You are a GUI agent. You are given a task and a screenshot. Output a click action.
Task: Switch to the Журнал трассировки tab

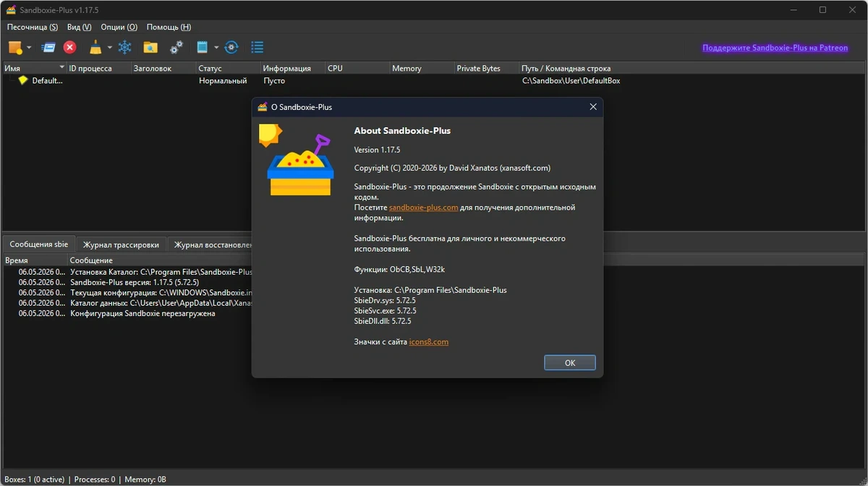click(x=121, y=244)
